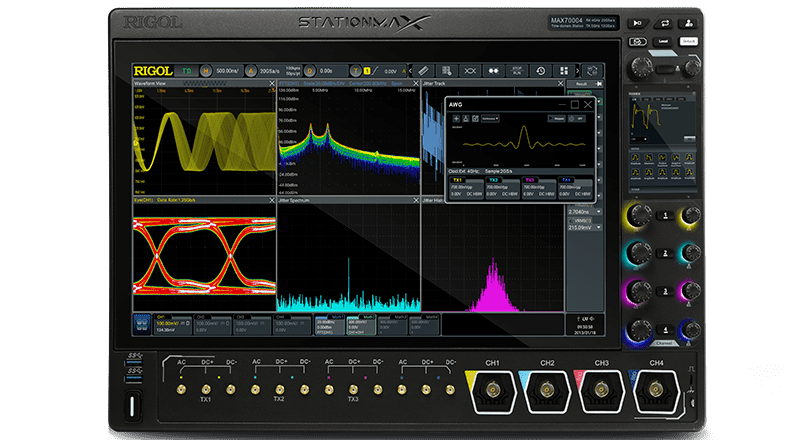Select the ruler measure tool icon
The height and width of the screenshot is (440, 810).
[423, 71]
